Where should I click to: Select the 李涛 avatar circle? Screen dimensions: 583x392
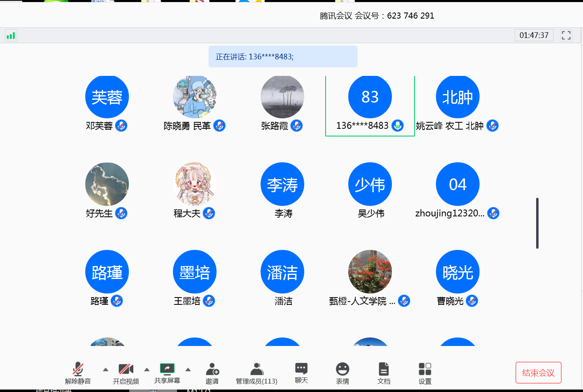(x=282, y=184)
